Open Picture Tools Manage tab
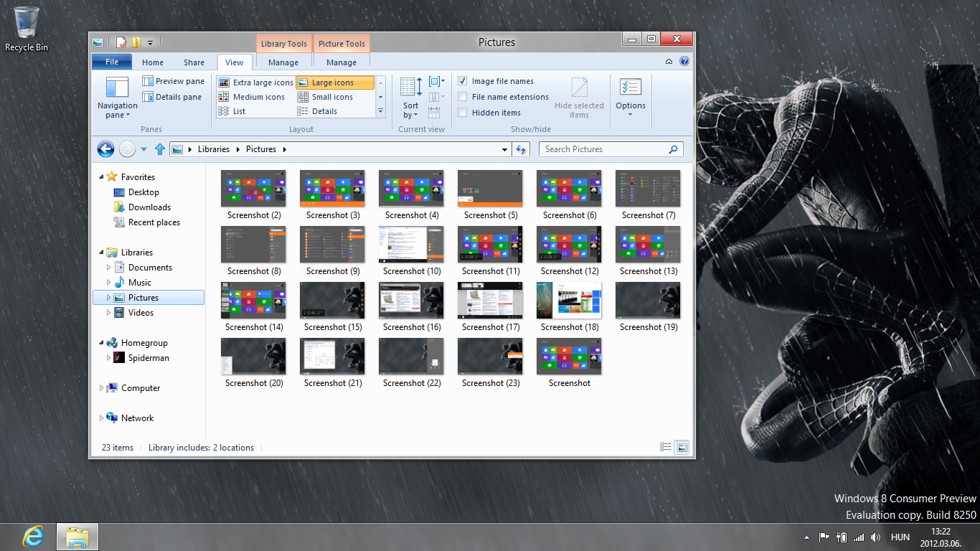Viewport: 980px width, 551px height. click(x=341, y=62)
